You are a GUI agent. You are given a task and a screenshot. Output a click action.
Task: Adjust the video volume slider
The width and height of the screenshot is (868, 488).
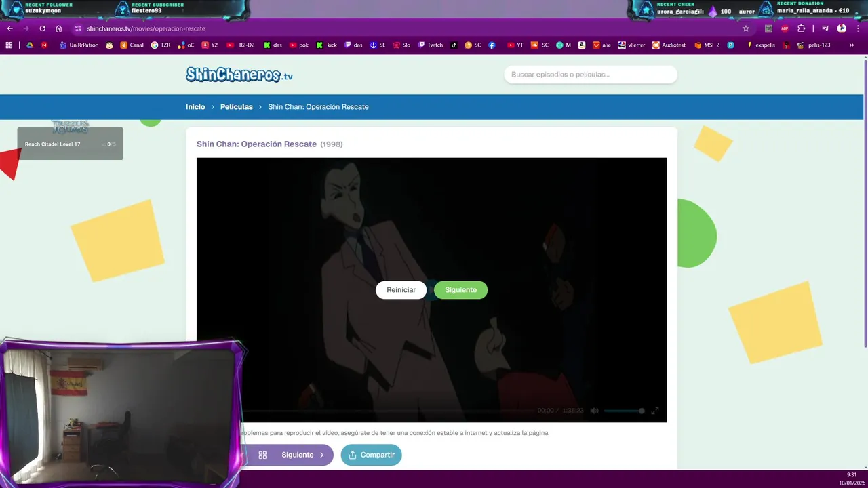624,411
